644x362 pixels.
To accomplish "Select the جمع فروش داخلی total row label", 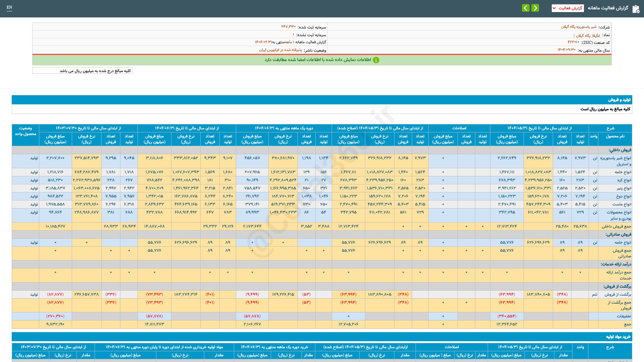I will click(x=616, y=227).
